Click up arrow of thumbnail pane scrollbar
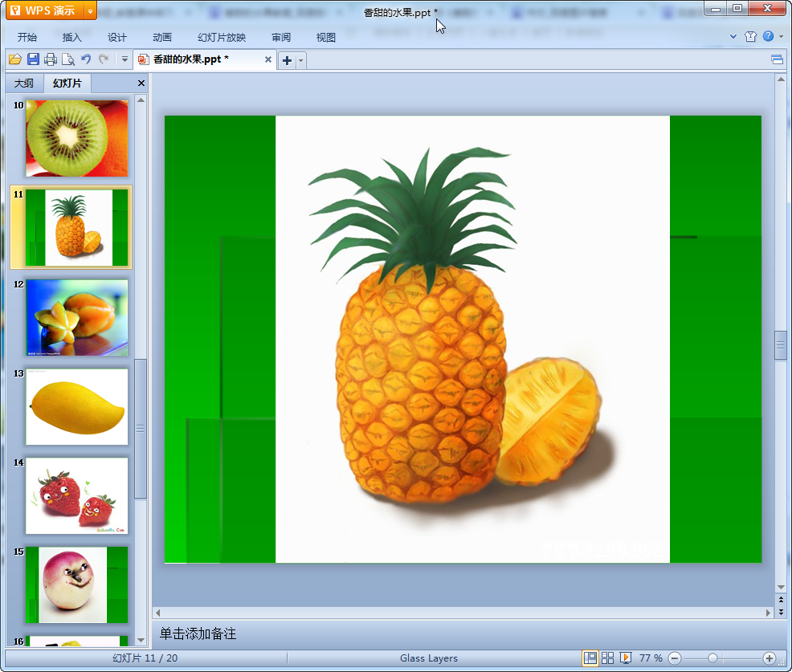Viewport: 792px width, 672px height. point(141,100)
